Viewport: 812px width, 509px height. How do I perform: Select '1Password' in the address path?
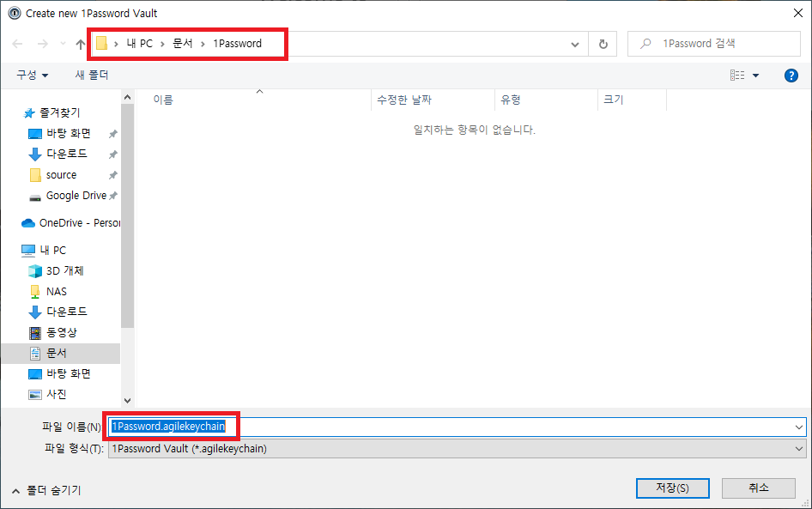[237, 44]
